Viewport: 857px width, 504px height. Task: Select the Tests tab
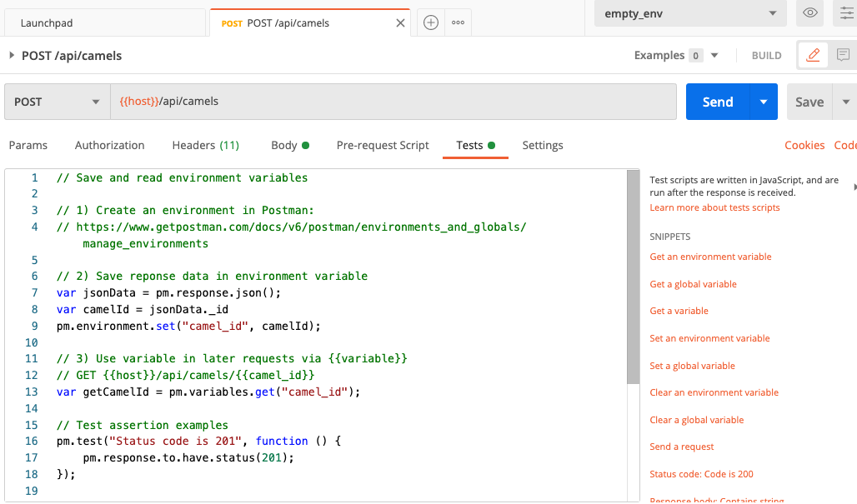tap(475, 145)
